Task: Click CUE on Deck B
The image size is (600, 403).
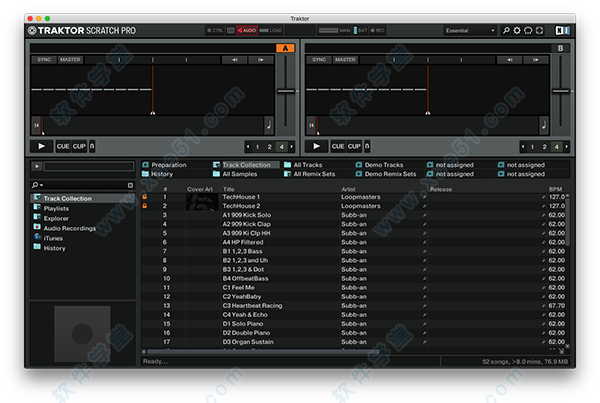Action: 338,146
